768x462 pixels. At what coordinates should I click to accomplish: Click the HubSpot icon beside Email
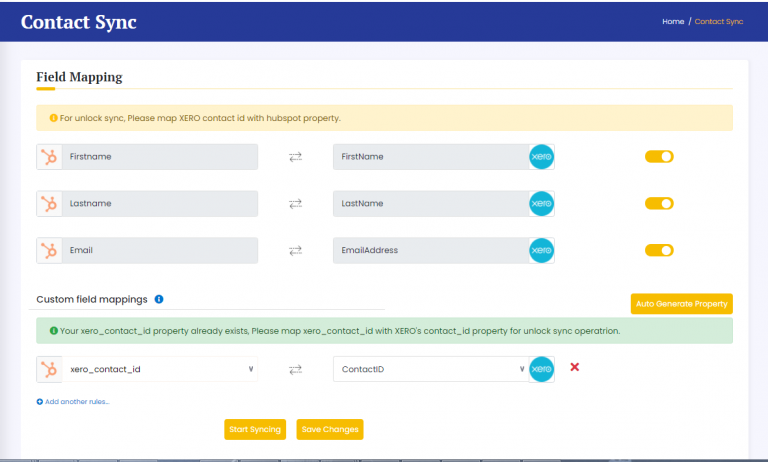click(x=48, y=251)
